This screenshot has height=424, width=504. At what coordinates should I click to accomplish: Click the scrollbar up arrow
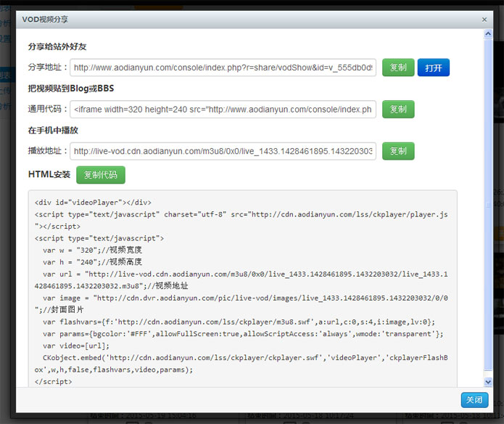[488, 34]
